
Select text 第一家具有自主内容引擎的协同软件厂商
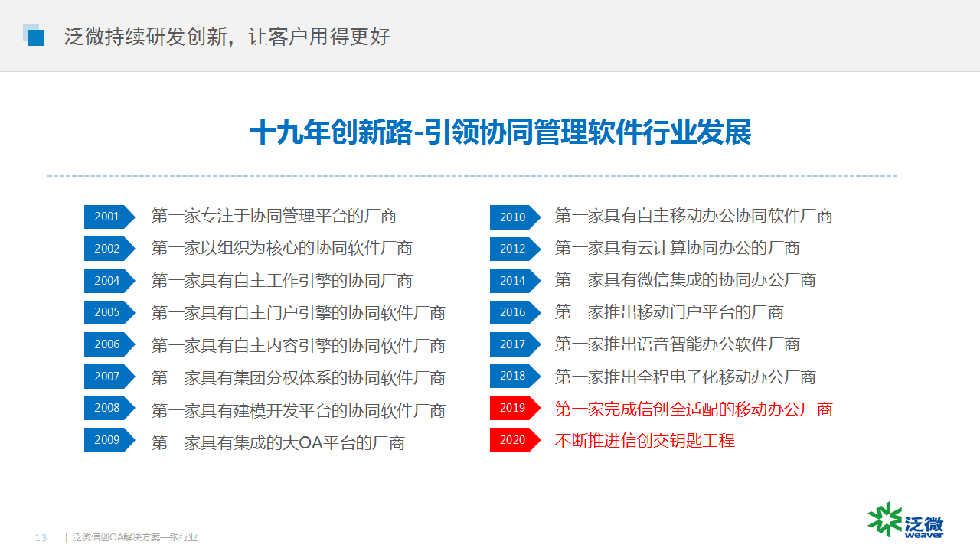tap(299, 346)
